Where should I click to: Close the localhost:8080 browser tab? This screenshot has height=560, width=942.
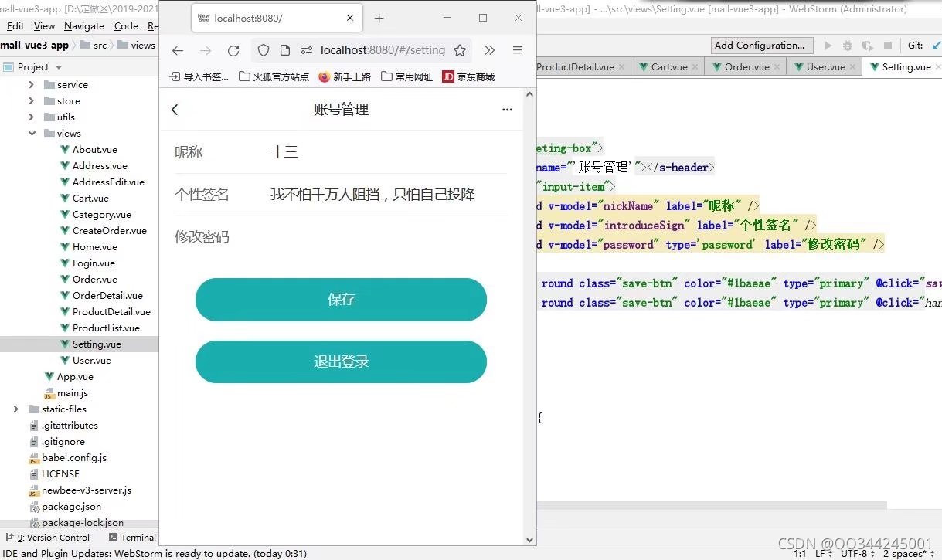pyautogui.click(x=350, y=18)
